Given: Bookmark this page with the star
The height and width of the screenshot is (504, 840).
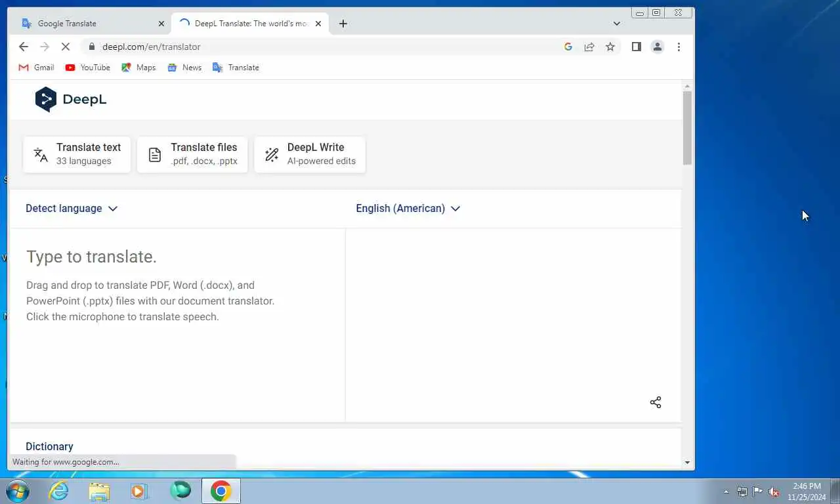Looking at the screenshot, I should click(x=610, y=47).
